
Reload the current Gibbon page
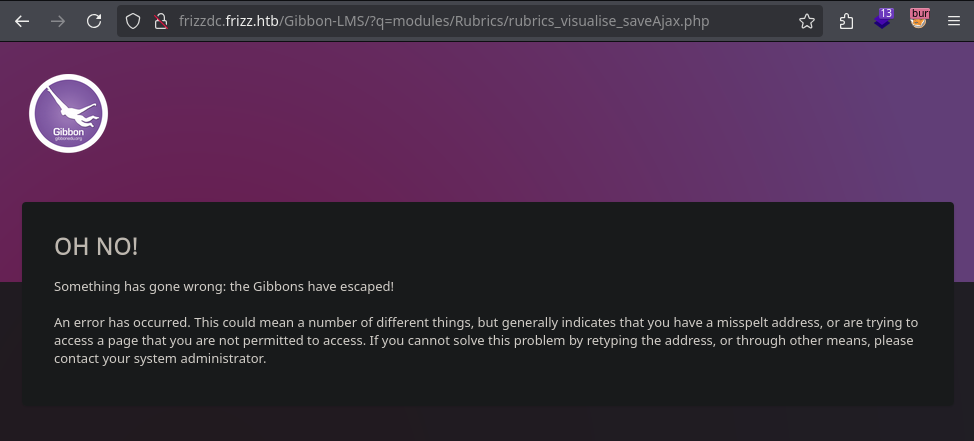click(94, 21)
